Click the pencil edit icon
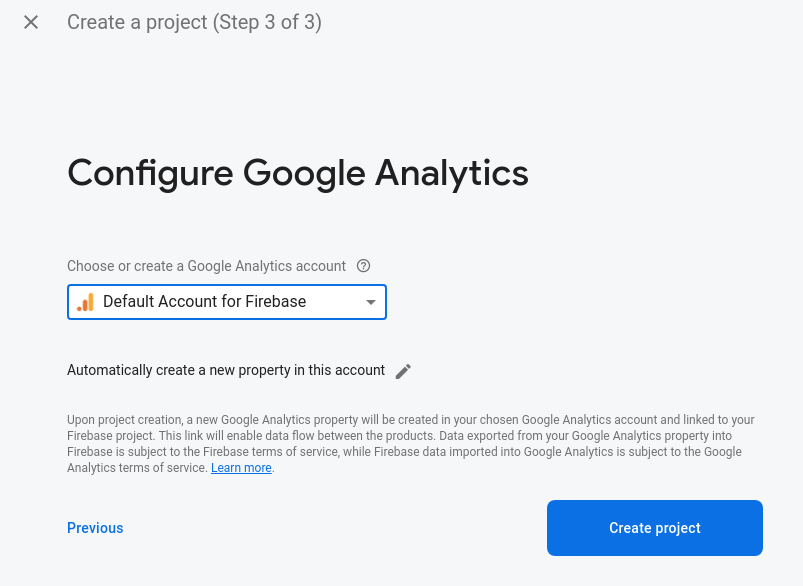This screenshot has width=803, height=586. (403, 371)
